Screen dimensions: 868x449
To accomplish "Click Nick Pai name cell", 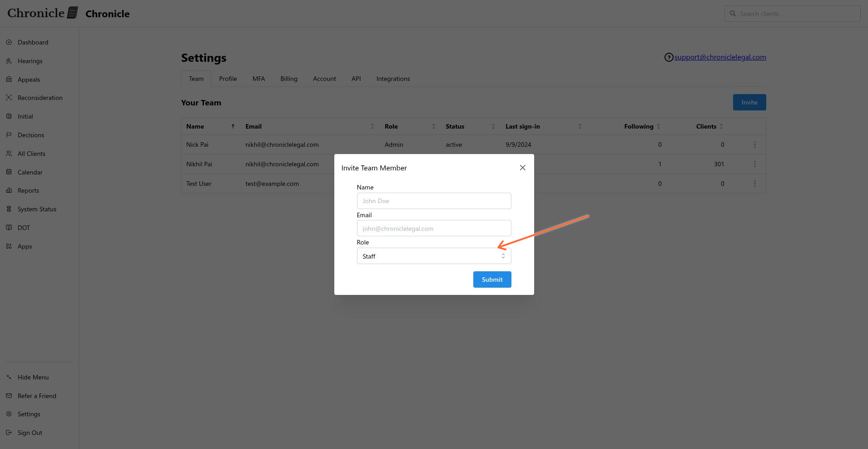I will coord(197,145).
